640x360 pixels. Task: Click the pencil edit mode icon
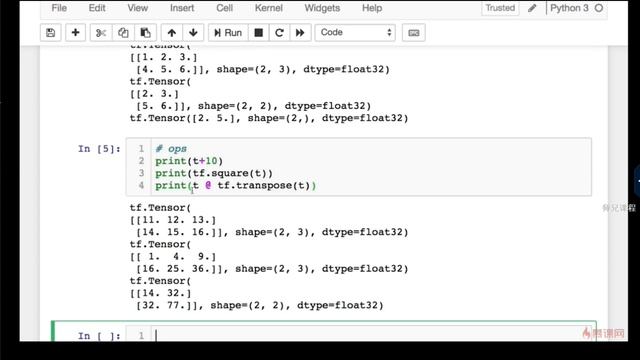click(532, 8)
